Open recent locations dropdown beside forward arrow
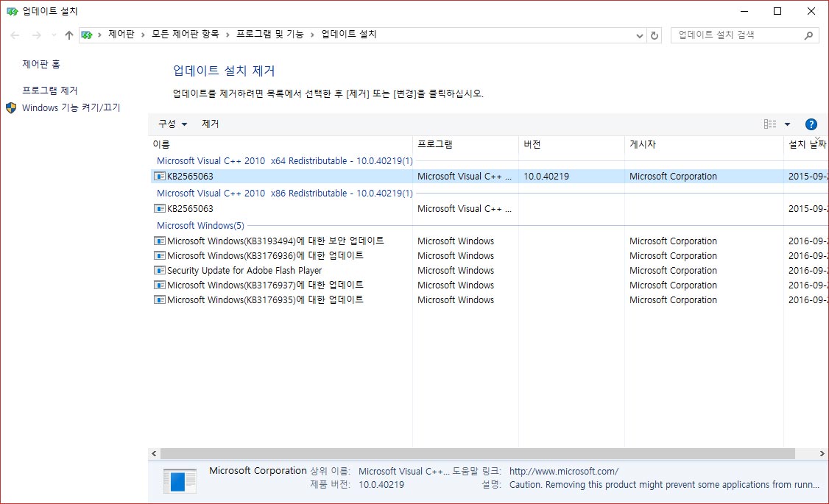The height and width of the screenshot is (504, 829). (54, 35)
